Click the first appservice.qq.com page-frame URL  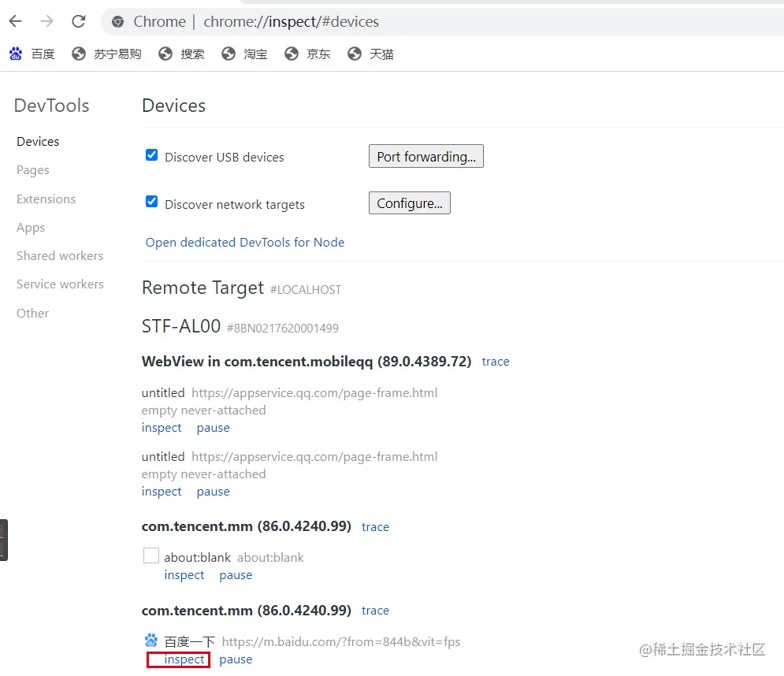tap(314, 393)
